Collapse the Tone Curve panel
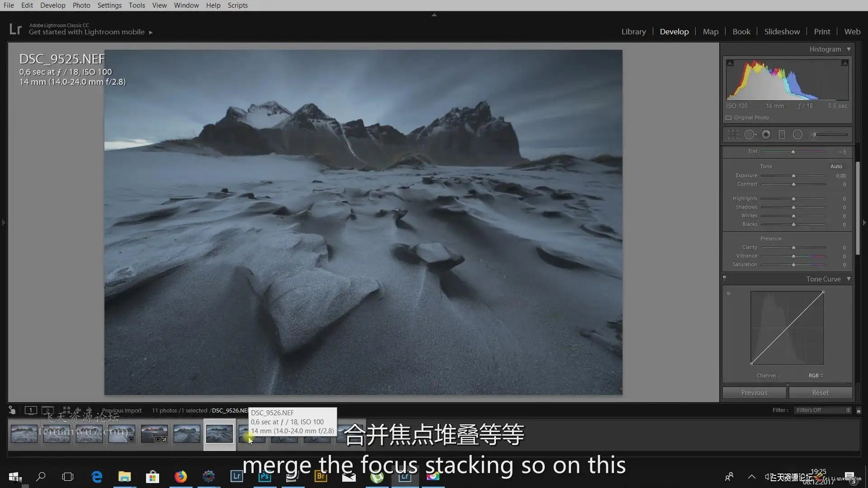 tap(849, 279)
